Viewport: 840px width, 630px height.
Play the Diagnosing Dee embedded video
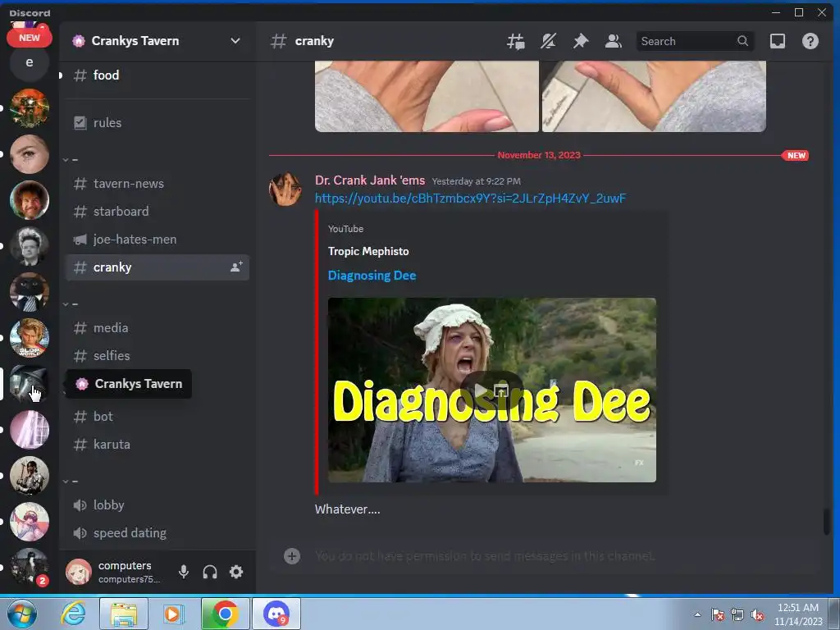click(x=481, y=390)
